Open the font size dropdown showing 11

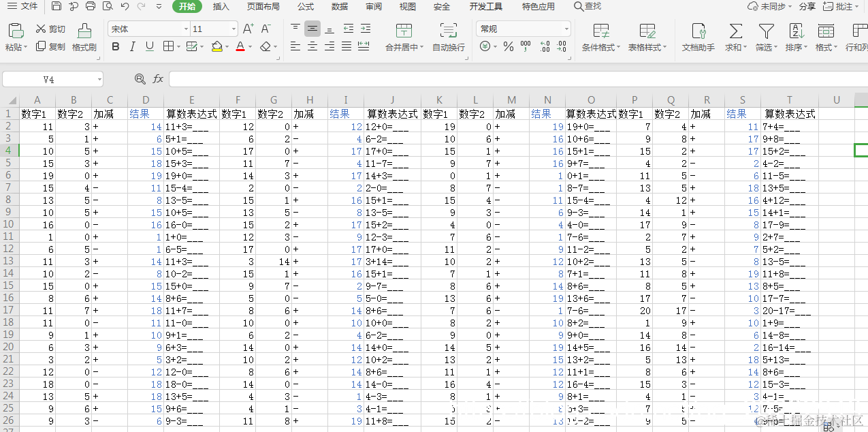tap(234, 29)
